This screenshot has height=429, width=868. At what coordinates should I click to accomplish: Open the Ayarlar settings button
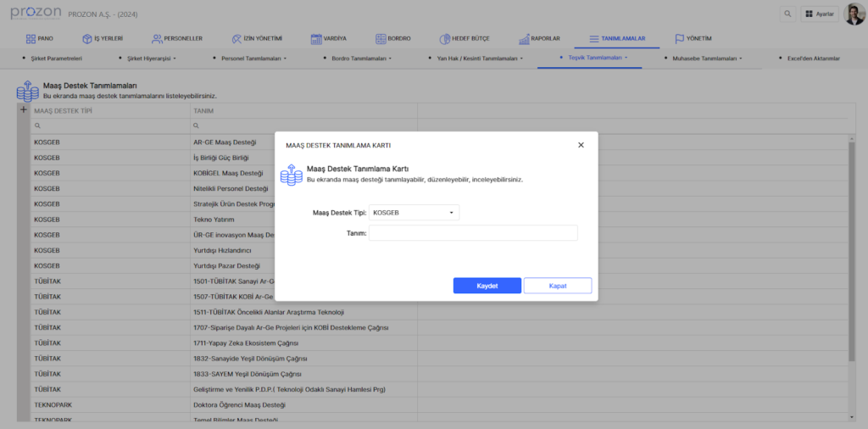click(x=819, y=14)
